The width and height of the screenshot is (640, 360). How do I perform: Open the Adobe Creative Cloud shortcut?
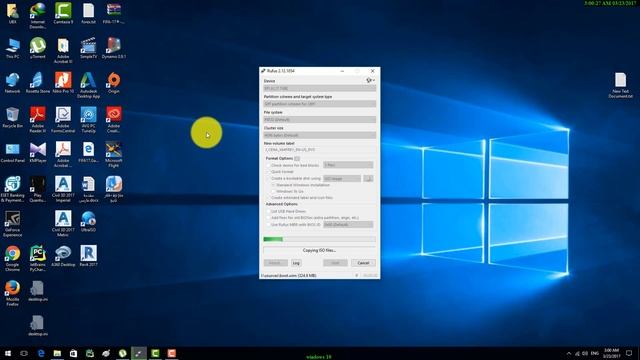[114, 120]
